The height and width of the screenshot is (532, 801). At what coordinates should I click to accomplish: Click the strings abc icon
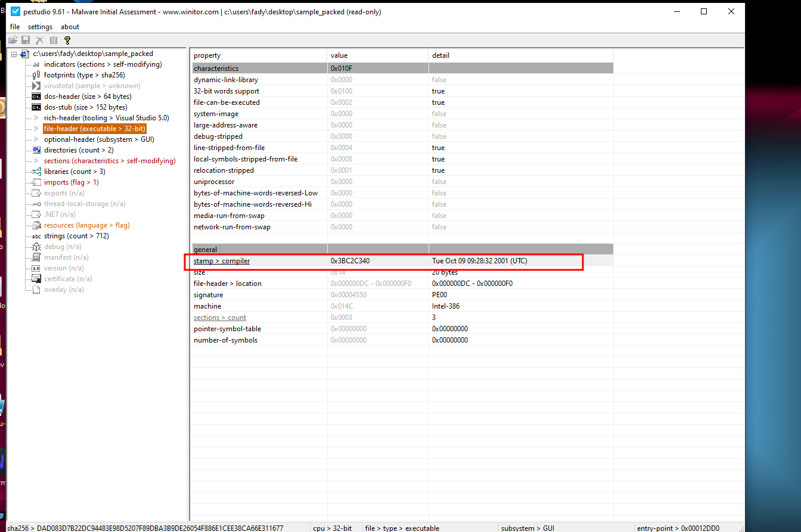click(x=36, y=236)
